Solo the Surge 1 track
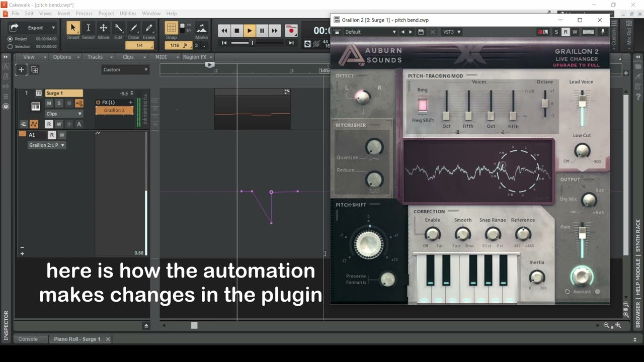This screenshot has width=644, height=362. pos(59,103)
